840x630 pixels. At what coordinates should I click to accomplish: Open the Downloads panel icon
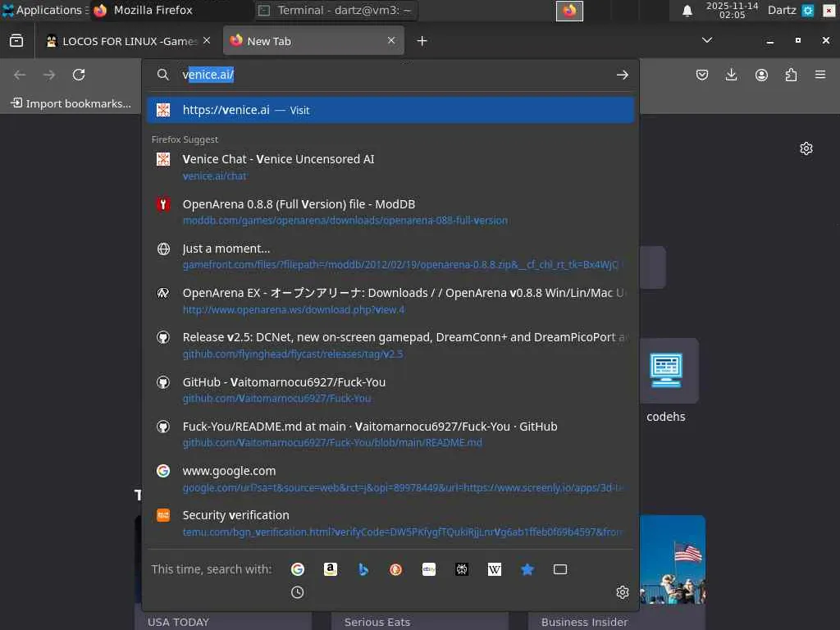[731, 75]
